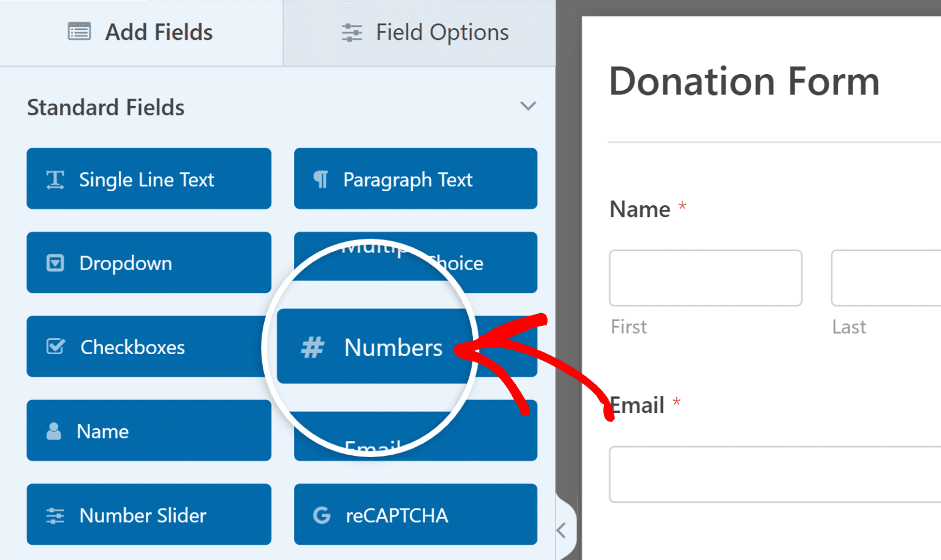The image size is (941, 560).
Task: Click the Dropdown field's caret icon
Action: 55,263
